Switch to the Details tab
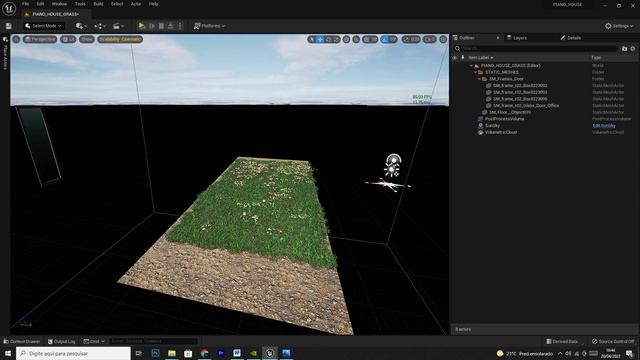Image resolution: width=640 pixels, height=360 pixels. pyautogui.click(x=570, y=38)
